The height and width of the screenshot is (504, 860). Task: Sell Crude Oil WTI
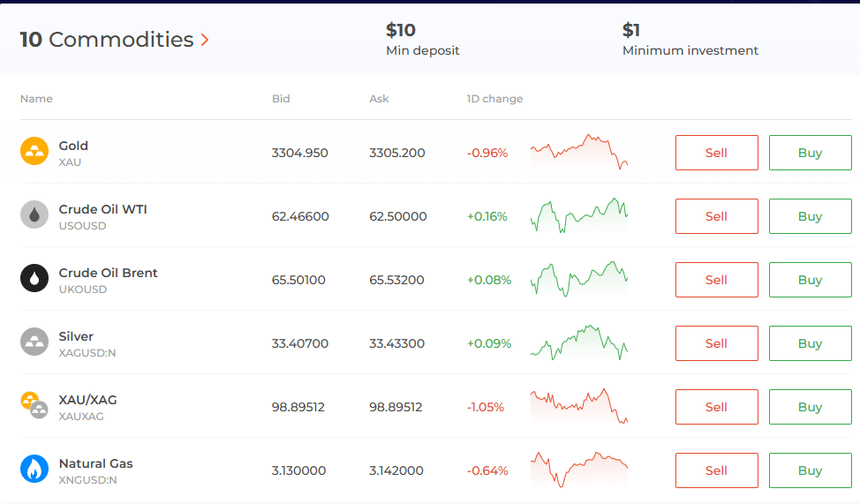click(x=716, y=216)
